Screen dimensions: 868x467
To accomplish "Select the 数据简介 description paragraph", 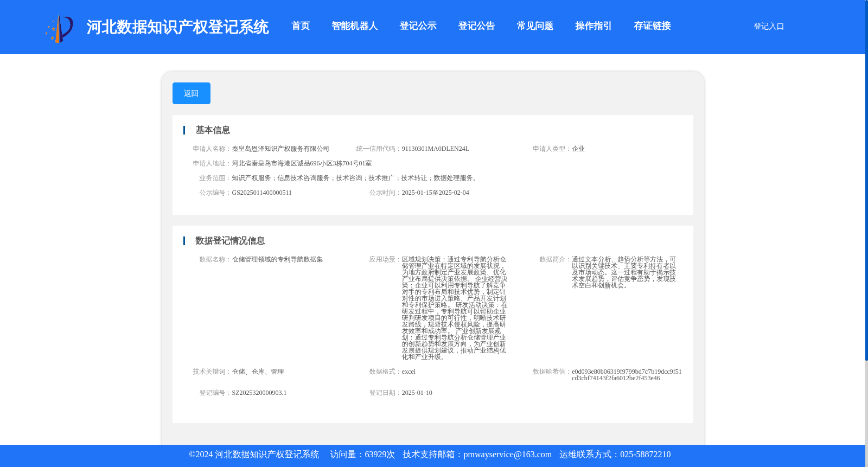I will coord(624,272).
